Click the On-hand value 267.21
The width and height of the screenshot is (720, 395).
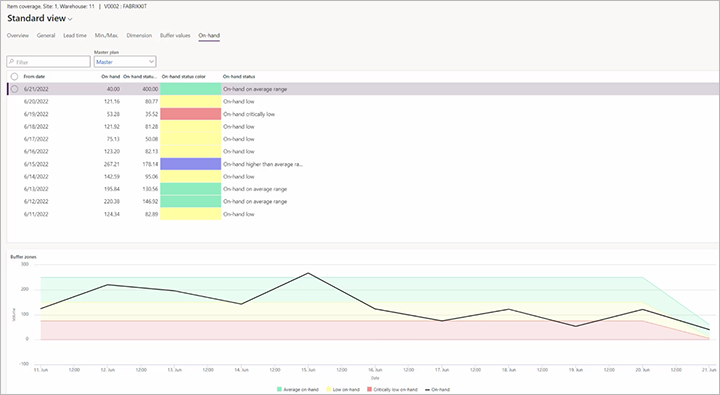(112, 164)
